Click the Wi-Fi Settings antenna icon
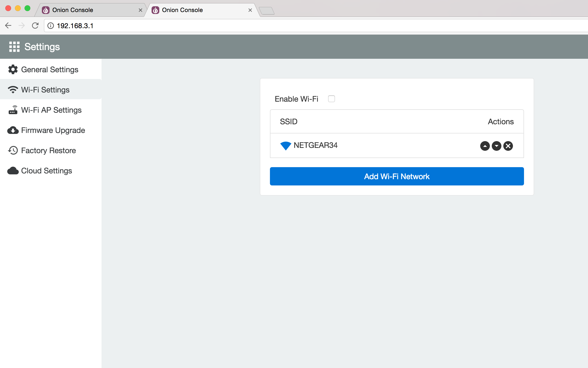Image resolution: width=588 pixels, height=368 pixels. click(12, 89)
